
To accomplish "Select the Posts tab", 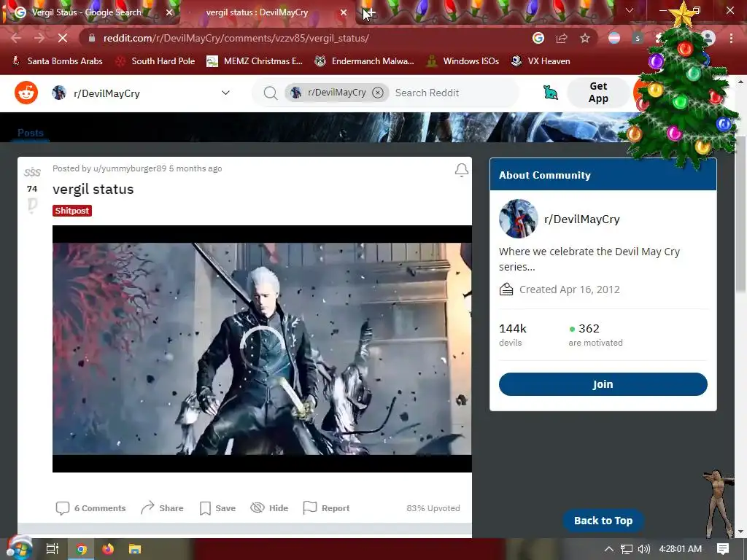I will click(x=31, y=133).
